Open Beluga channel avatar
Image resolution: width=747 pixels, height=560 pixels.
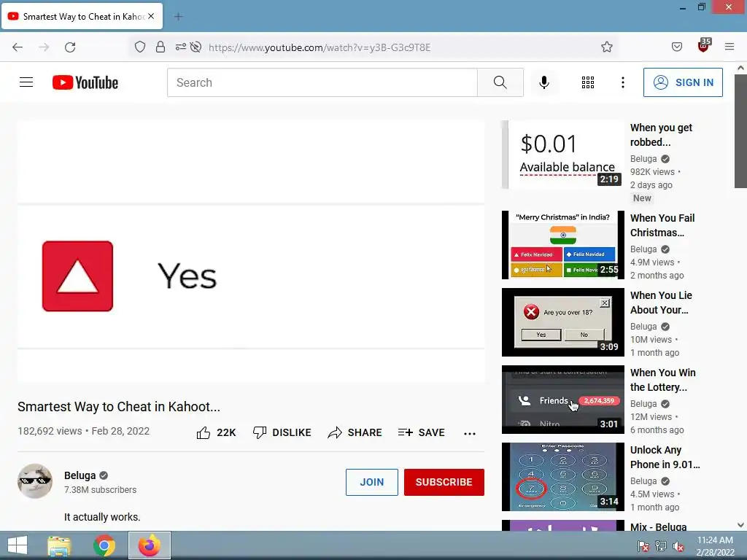point(35,481)
